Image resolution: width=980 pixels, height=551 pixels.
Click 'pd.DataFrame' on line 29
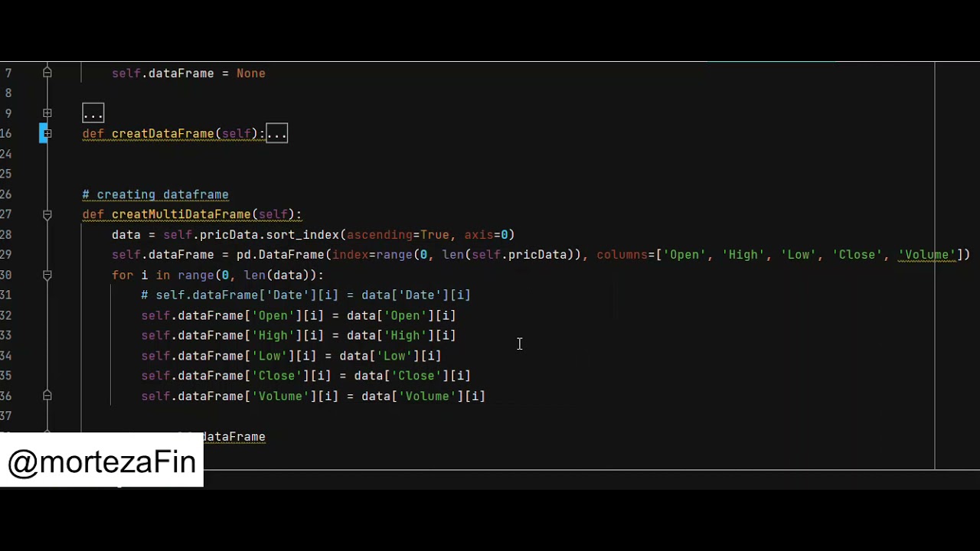tap(280, 255)
